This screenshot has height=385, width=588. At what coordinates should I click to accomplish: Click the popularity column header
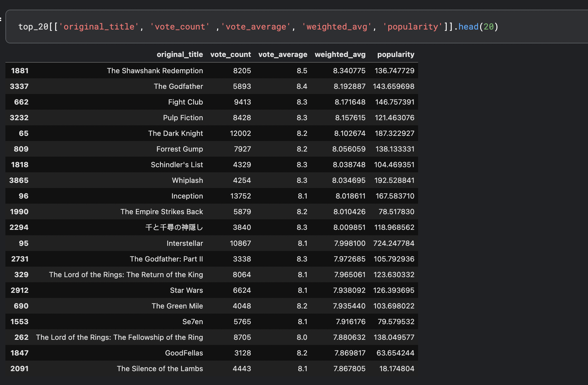[396, 55]
